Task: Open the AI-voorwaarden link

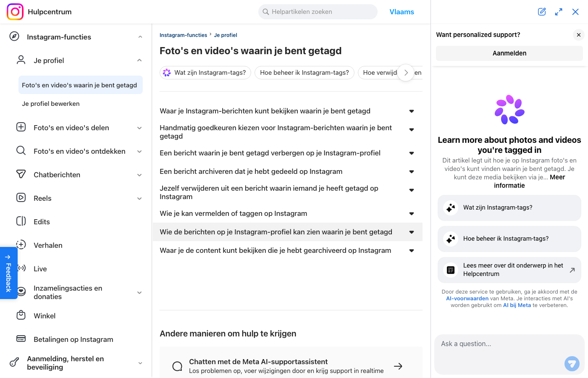Action: 467,299
